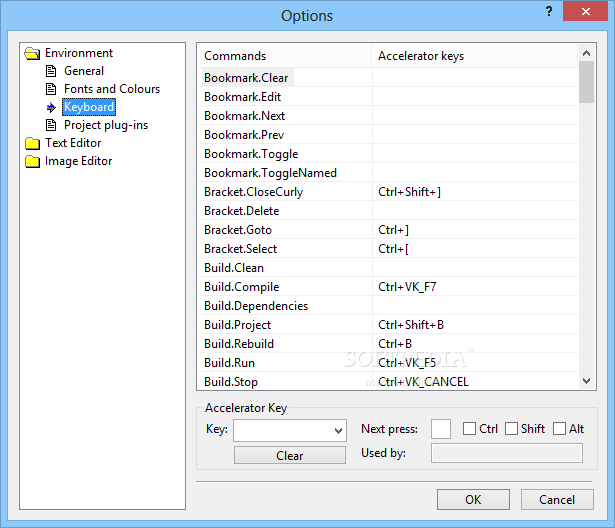Click the Text Editor folder icon
Screen dimensions: 615x528
point(32,143)
